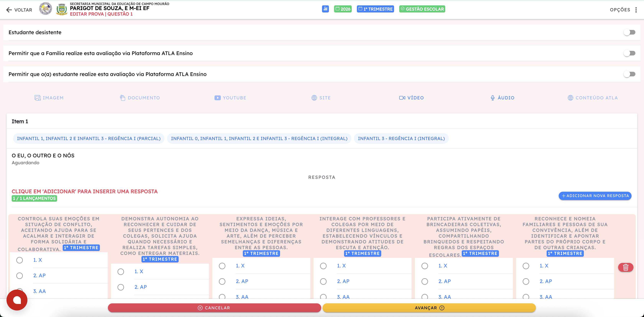Click the 'O EU, O OUTRO E O NÓS' title
This screenshot has height=317, width=644.
(x=43, y=156)
